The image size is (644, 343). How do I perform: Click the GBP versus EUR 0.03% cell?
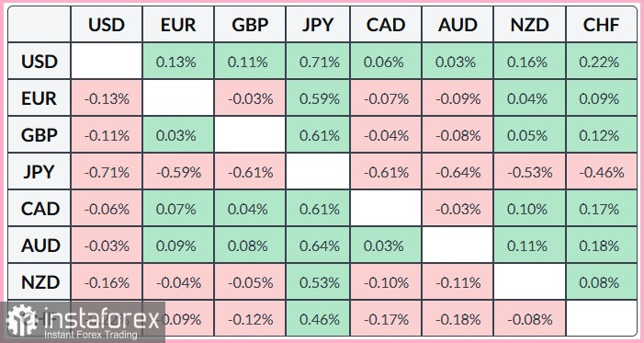[x=178, y=135]
